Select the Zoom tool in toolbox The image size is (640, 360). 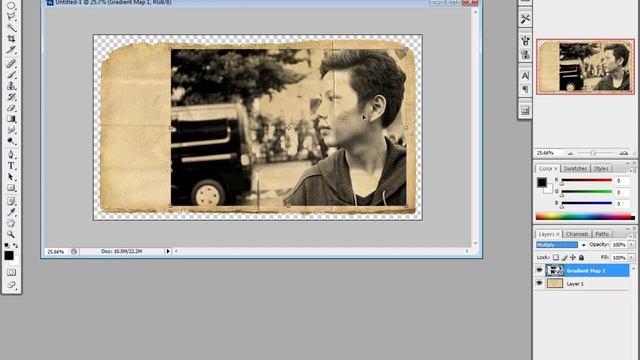[11, 234]
